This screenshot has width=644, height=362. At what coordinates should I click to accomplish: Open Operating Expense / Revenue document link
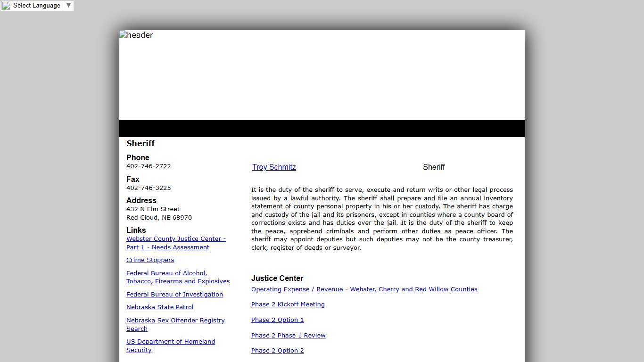(364, 289)
